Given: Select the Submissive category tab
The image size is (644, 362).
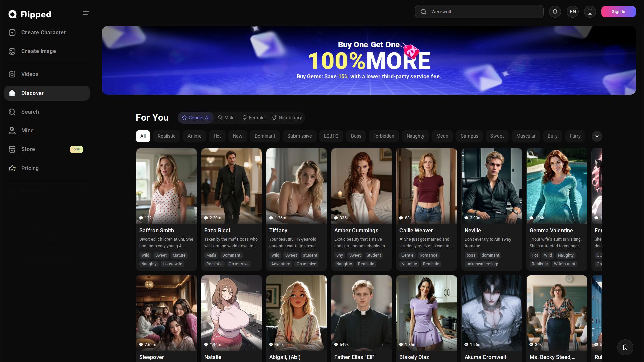Looking at the screenshot, I should (x=300, y=136).
